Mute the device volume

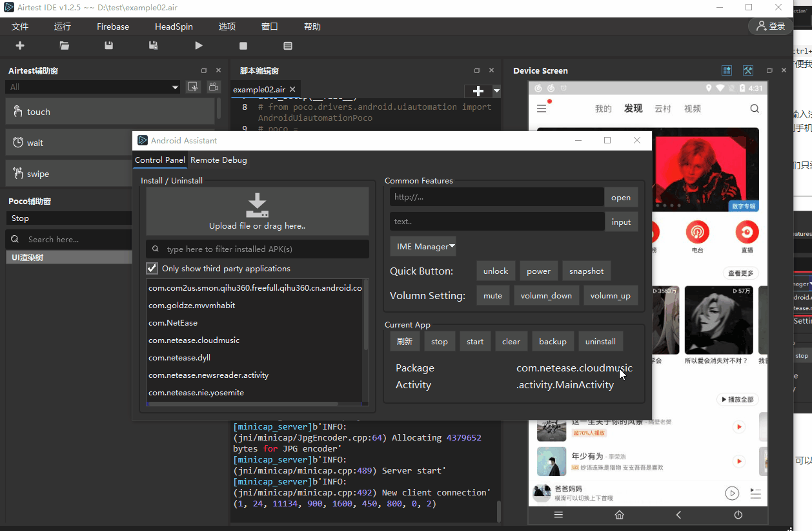(x=492, y=295)
